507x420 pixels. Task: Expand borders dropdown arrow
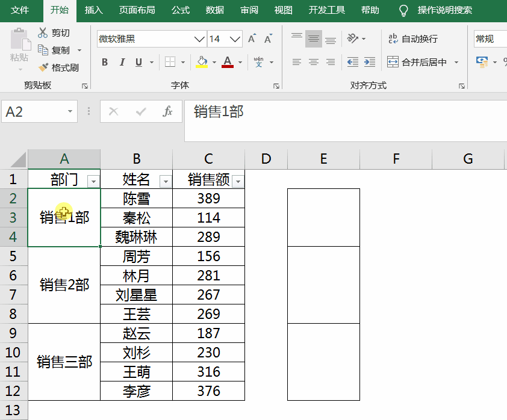[x=183, y=62]
